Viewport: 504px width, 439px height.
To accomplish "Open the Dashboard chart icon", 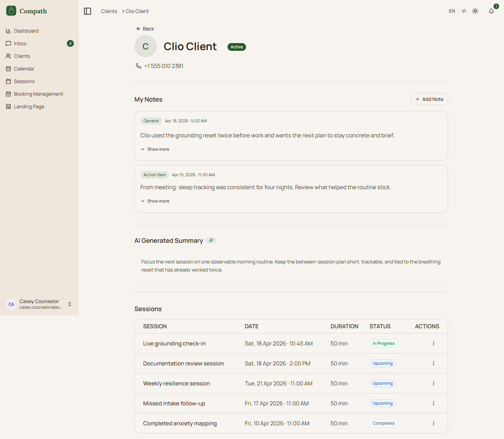I will tap(8, 31).
